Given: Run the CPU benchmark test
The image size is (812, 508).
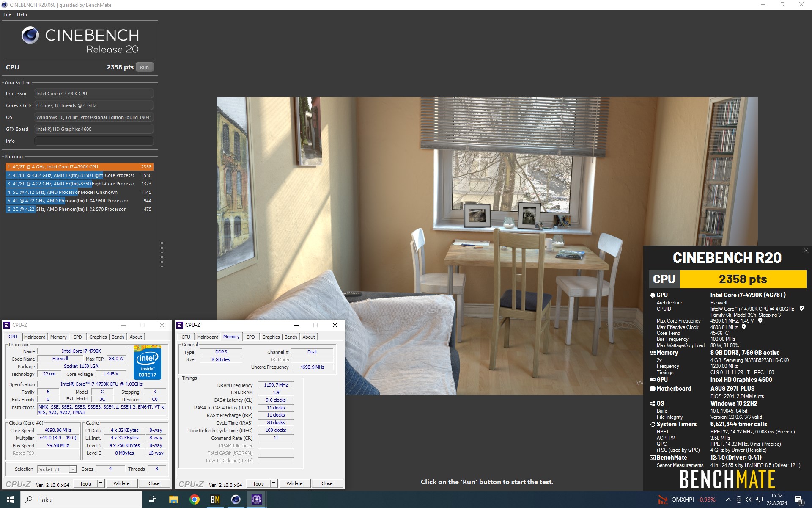Looking at the screenshot, I should point(145,67).
